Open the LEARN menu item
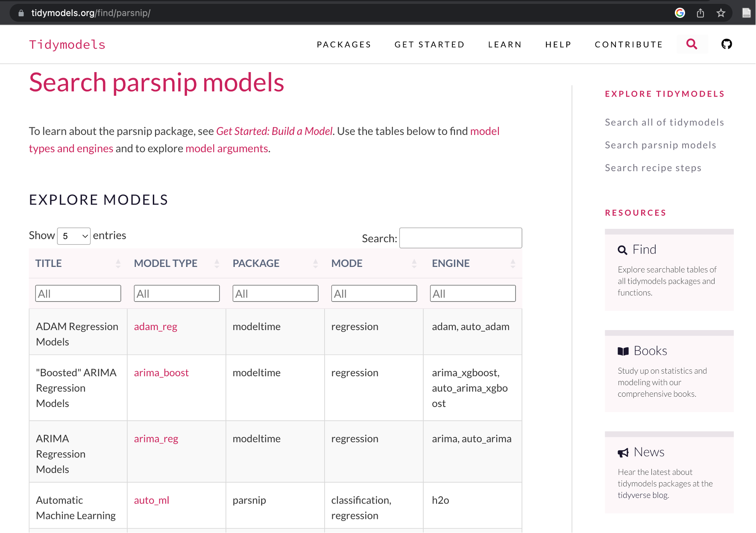Screen dimensions: 756x533 [x=505, y=44]
